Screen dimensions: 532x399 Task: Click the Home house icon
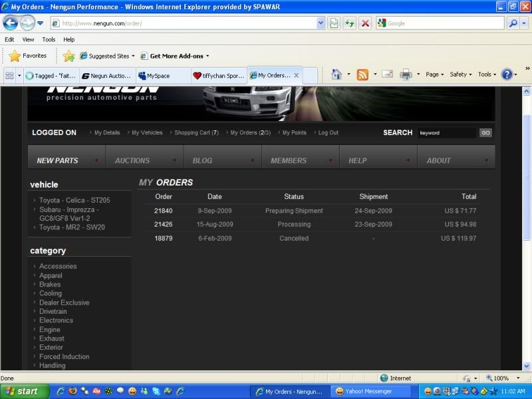336,74
